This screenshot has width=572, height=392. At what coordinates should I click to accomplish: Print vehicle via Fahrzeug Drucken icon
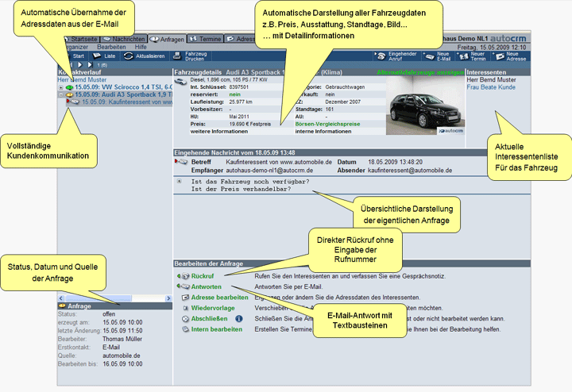[x=177, y=56]
